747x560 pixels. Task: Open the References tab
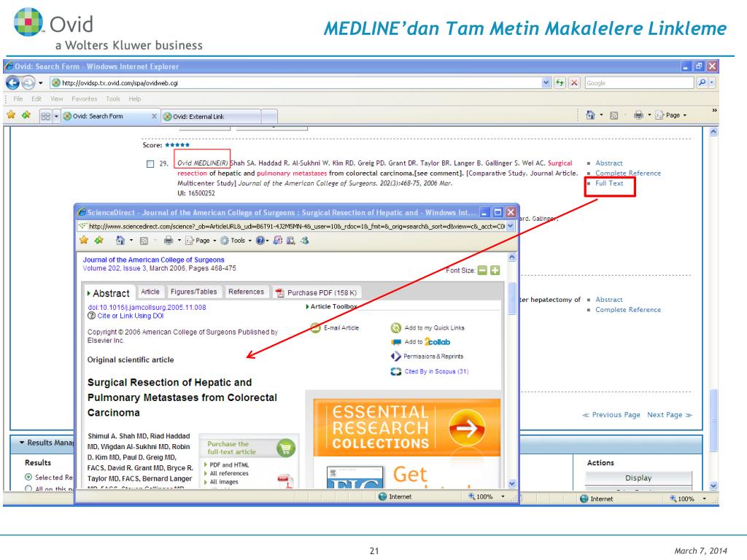[247, 292]
